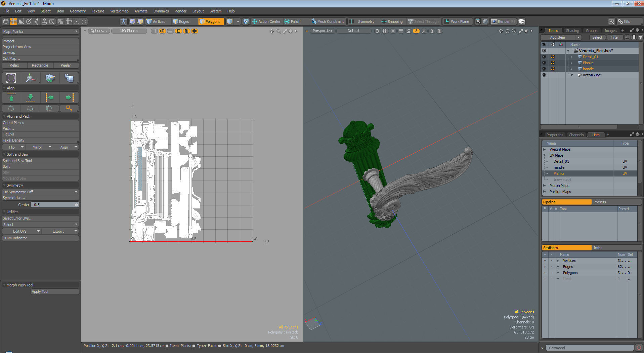
Task: Hide the Detail_01 item via eye icon
Action: pos(544,57)
